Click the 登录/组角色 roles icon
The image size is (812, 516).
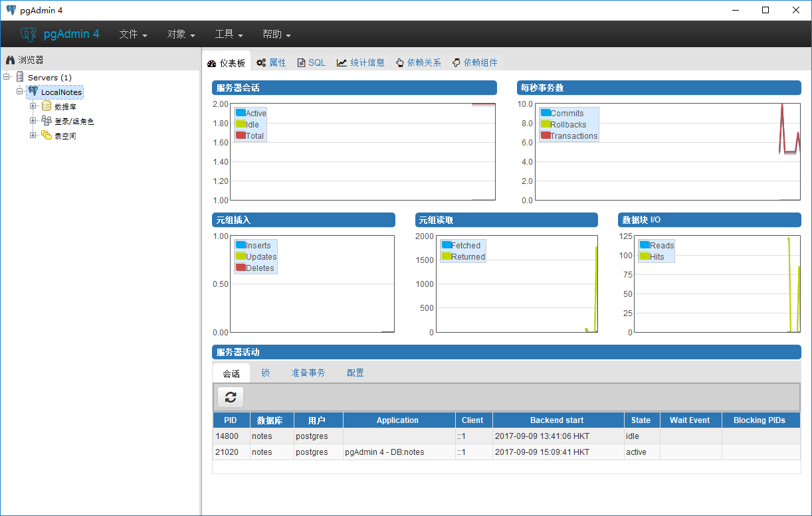47,121
